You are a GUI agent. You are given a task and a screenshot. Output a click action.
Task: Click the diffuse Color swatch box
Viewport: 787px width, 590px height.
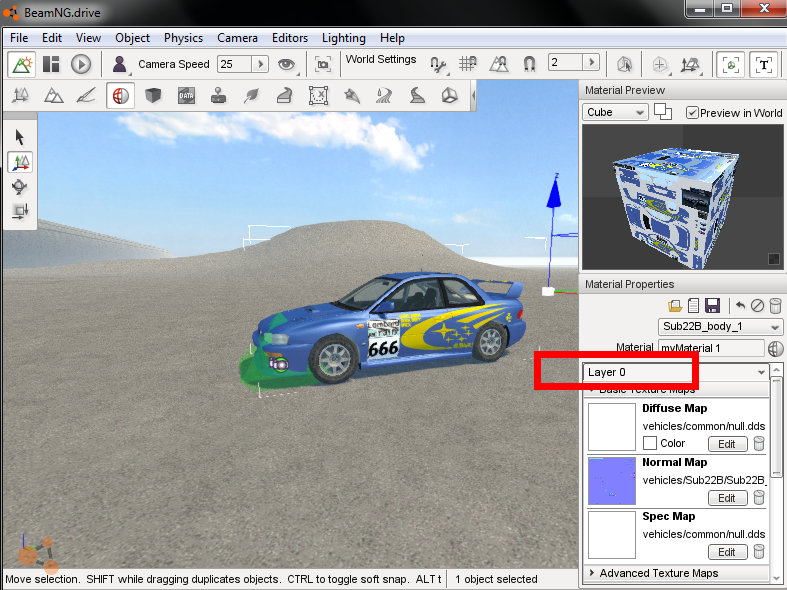pos(649,443)
